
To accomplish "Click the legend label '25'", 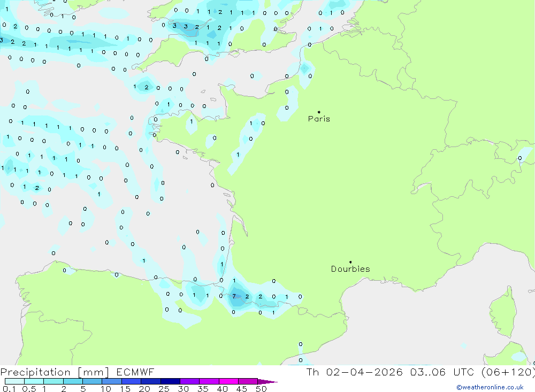I will [164, 389].
